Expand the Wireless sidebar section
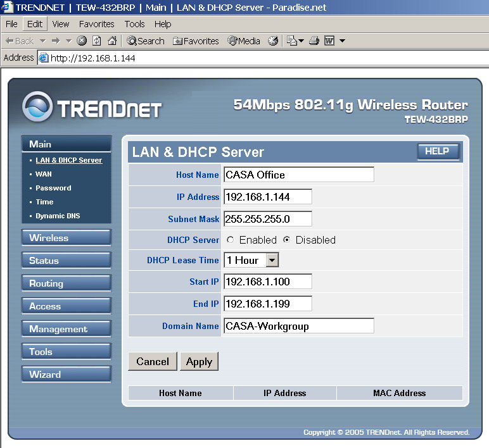Viewport: 489px width, 448px height. click(x=67, y=237)
